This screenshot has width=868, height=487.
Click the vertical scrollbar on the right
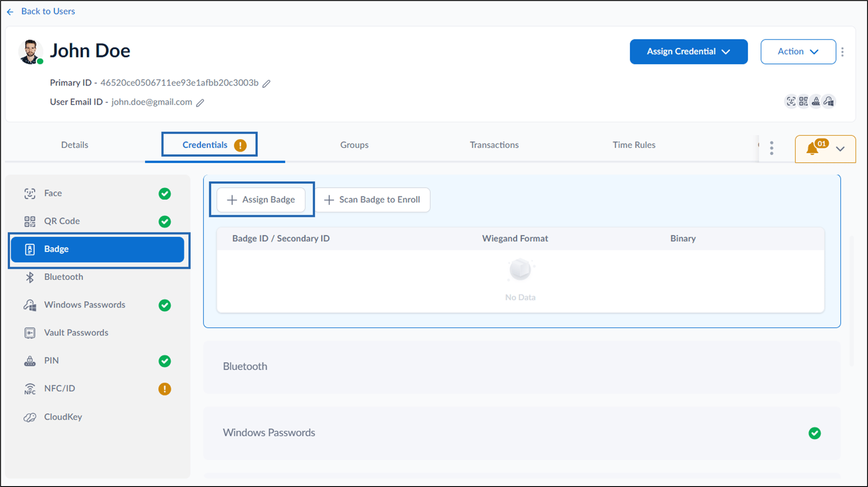click(852, 301)
